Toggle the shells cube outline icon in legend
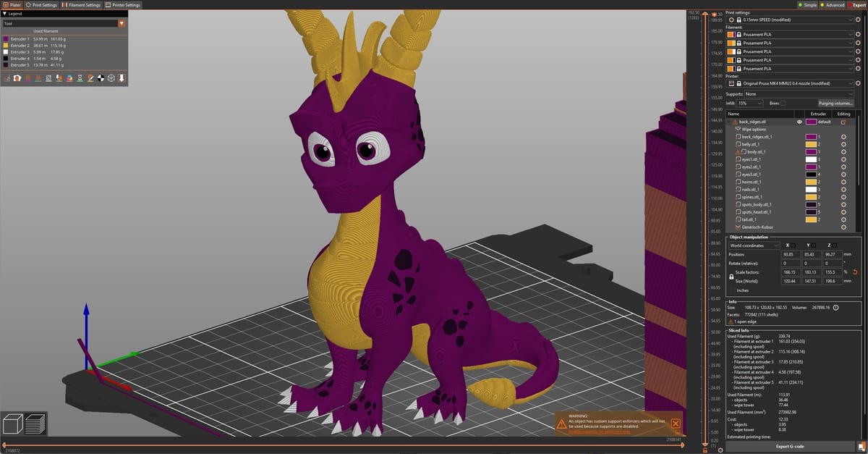This screenshot has width=868, height=454. click(x=111, y=77)
